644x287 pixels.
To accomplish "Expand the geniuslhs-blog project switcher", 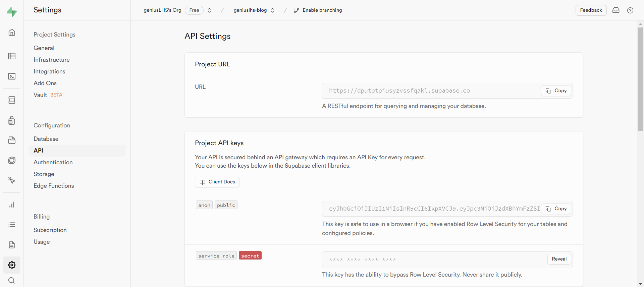I will pyautogui.click(x=272, y=10).
